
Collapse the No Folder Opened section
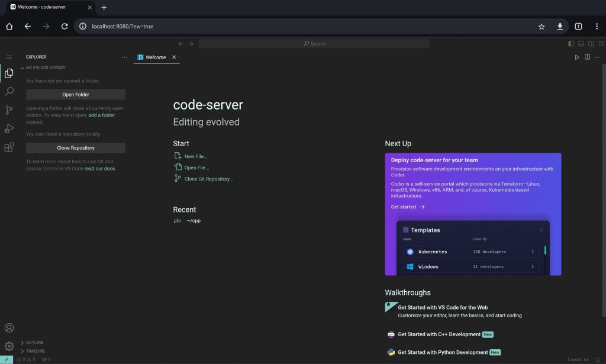pos(46,68)
